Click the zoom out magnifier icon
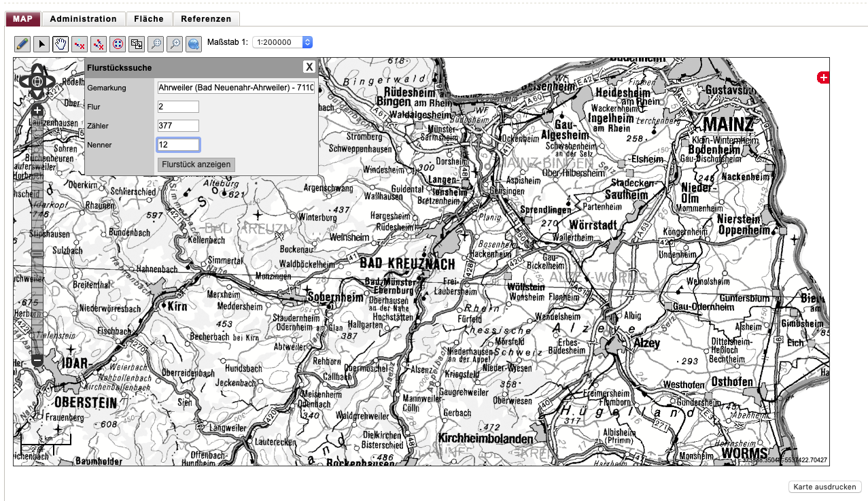The image size is (868, 501). click(156, 44)
